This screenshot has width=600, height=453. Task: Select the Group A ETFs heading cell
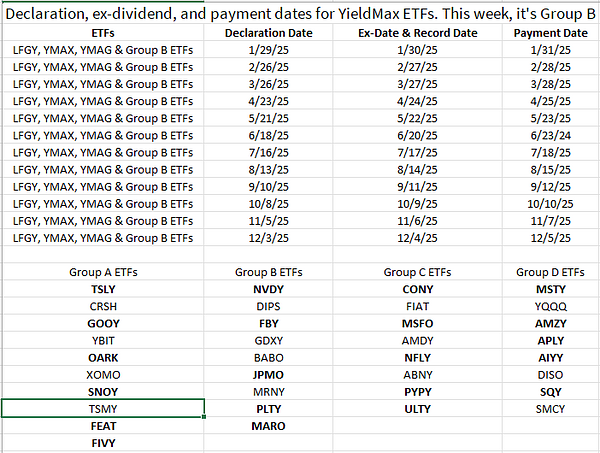coord(103,271)
